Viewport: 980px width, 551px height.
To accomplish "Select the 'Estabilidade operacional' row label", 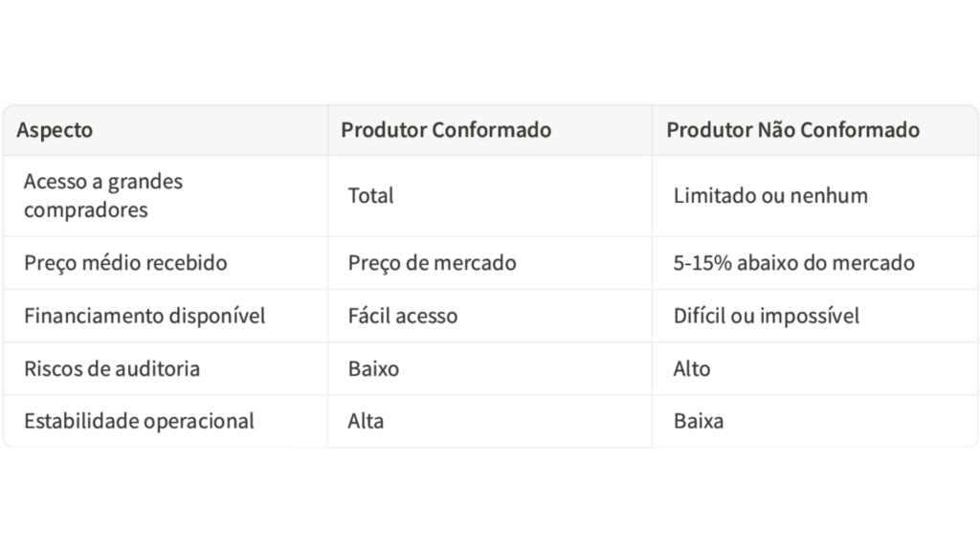I will [x=139, y=420].
